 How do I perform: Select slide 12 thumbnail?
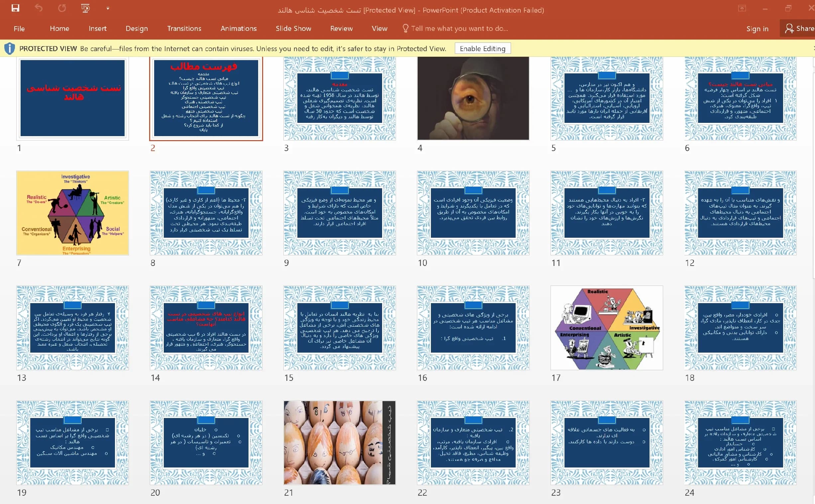pos(740,213)
